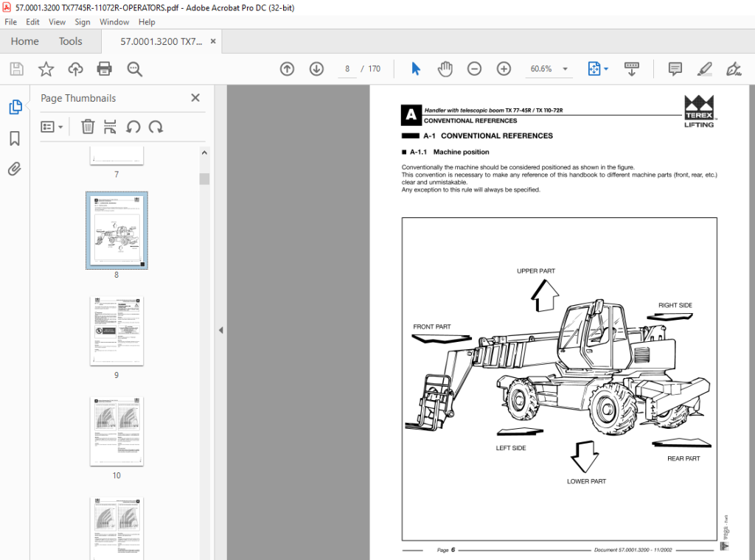The image size is (755, 560).
Task: Zoom in with the plus icon
Action: pyautogui.click(x=504, y=69)
